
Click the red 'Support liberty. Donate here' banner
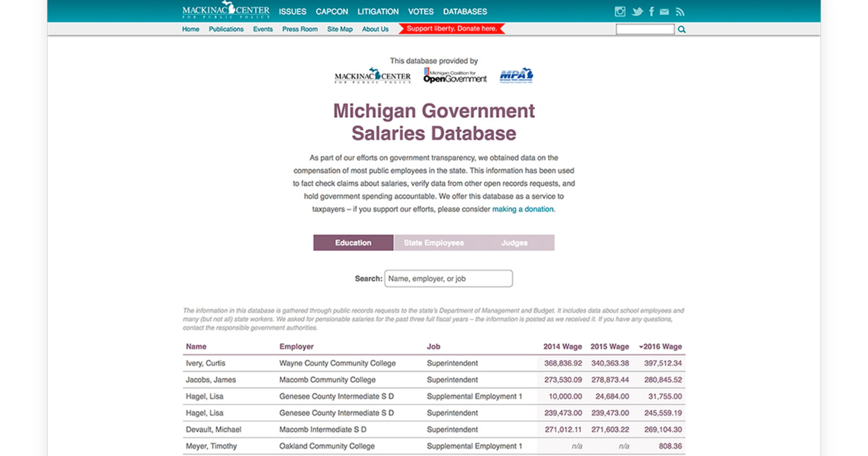pyautogui.click(x=451, y=29)
